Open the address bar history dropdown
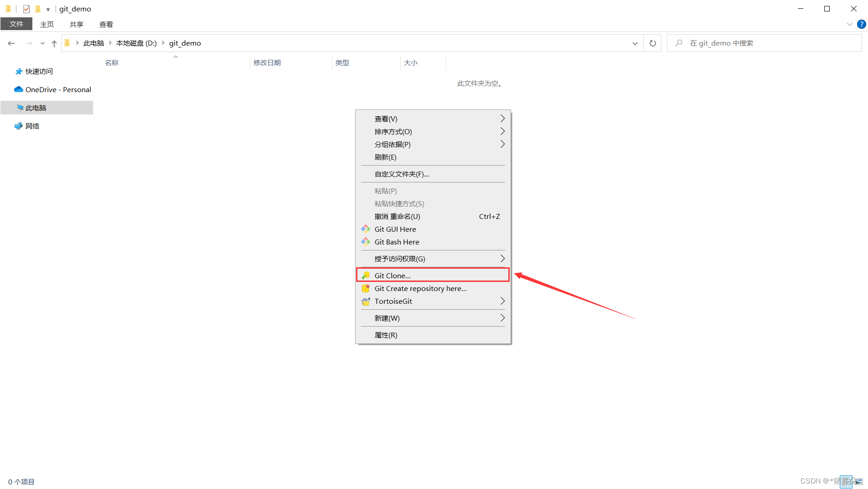 pyautogui.click(x=635, y=43)
